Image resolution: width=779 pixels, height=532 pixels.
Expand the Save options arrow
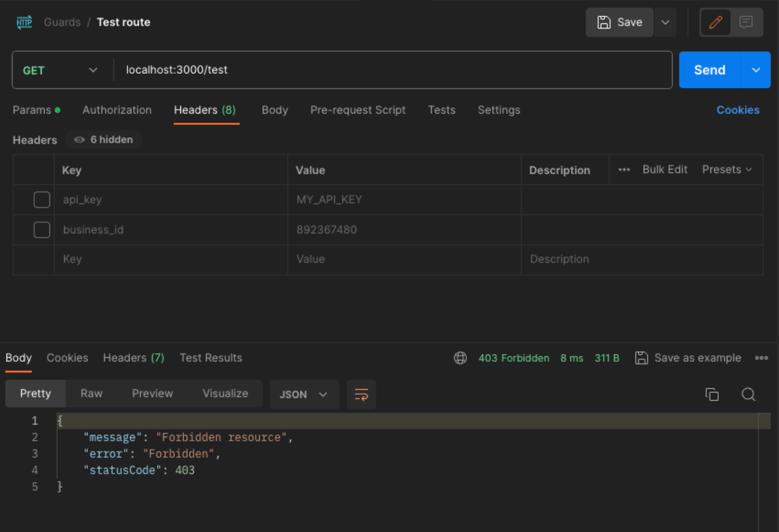click(x=665, y=22)
